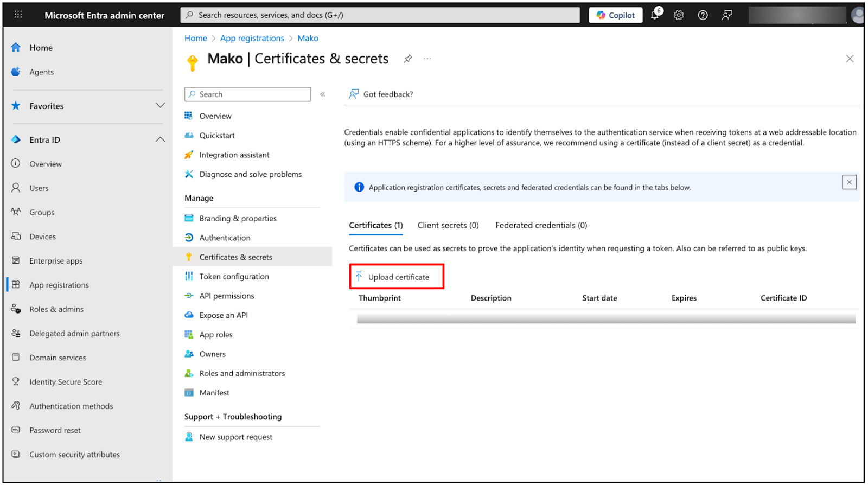Click the App registrations breadcrumb link
This screenshot has width=868, height=485.
[x=252, y=38]
